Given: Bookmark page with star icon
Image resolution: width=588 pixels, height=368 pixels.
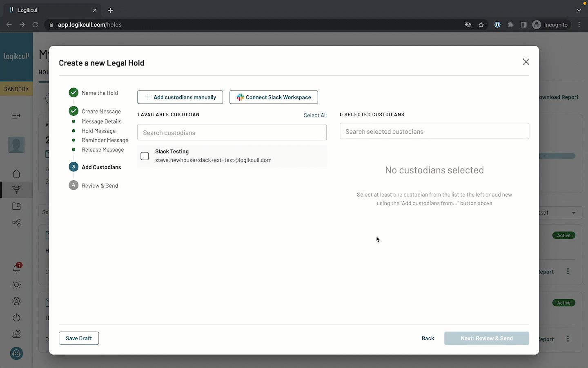Looking at the screenshot, I should (481, 25).
